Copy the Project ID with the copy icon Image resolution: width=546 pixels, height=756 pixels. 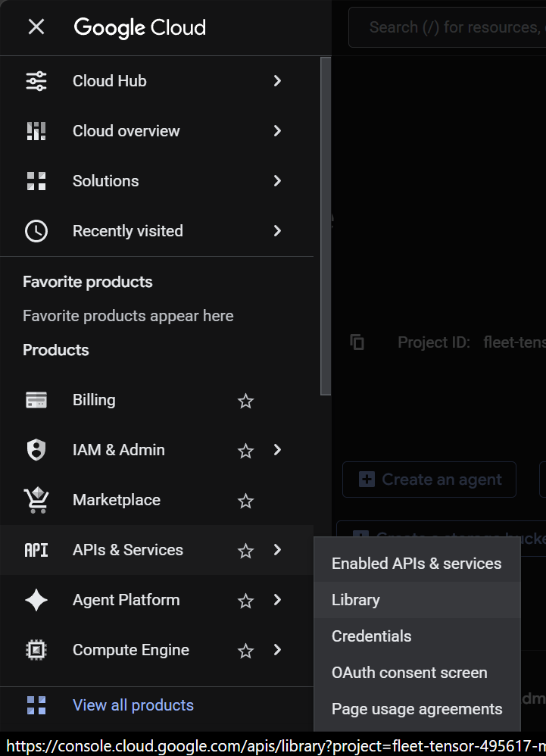357,342
